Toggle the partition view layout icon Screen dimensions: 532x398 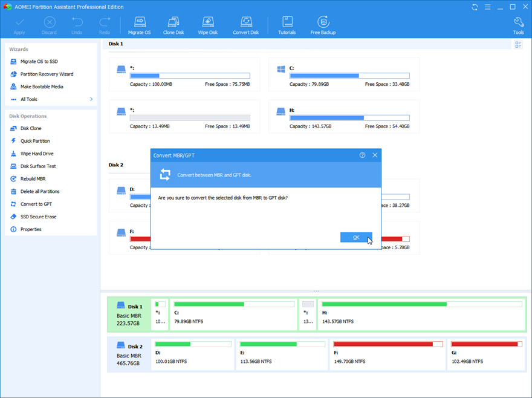pyautogui.click(x=518, y=45)
